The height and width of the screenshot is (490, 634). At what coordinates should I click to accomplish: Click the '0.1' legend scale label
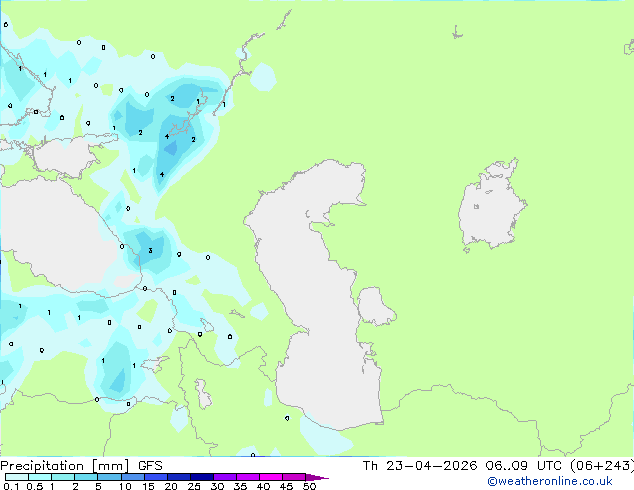(11, 486)
